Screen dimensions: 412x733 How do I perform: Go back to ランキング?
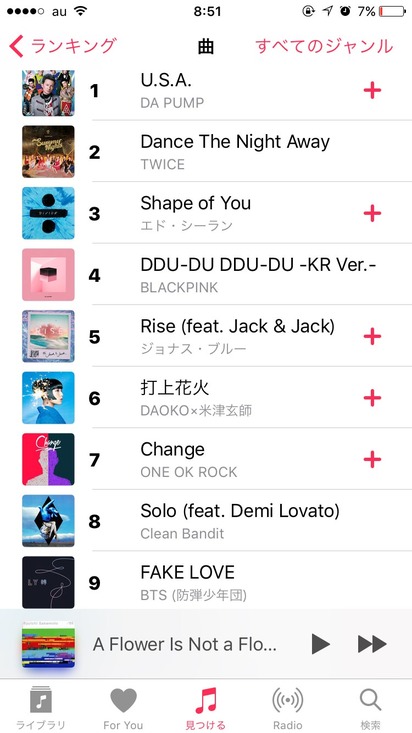[62, 47]
